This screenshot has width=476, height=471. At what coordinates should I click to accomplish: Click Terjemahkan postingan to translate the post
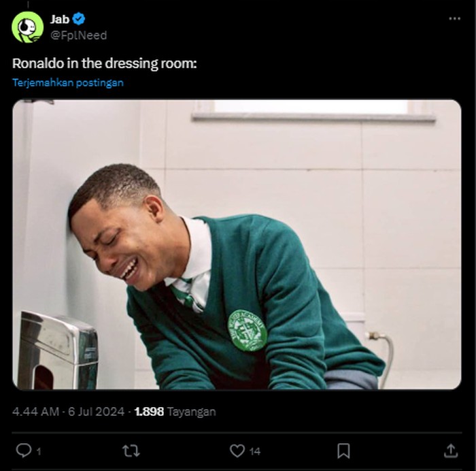[x=68, y=82]
